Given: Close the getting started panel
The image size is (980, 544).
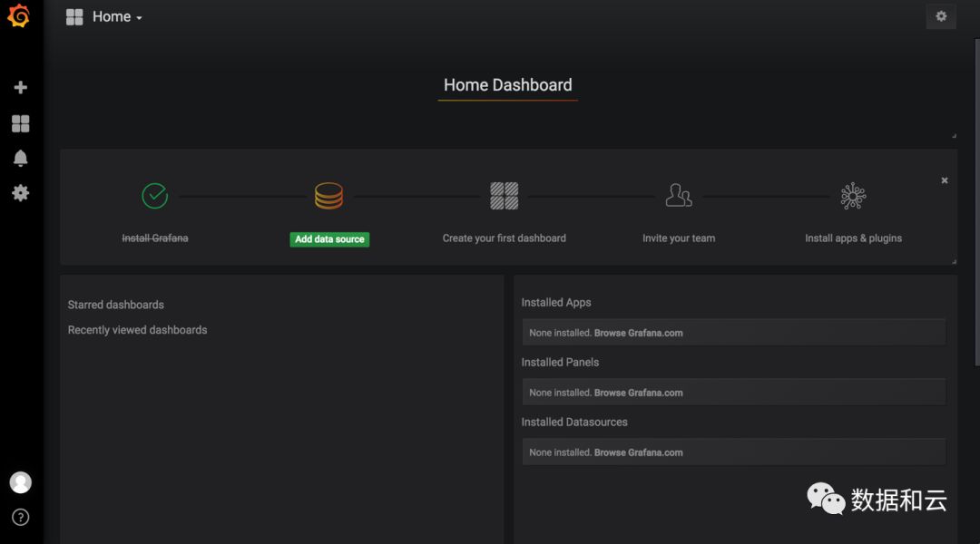Looking at the screenshot, I should (x=945, y=180).
